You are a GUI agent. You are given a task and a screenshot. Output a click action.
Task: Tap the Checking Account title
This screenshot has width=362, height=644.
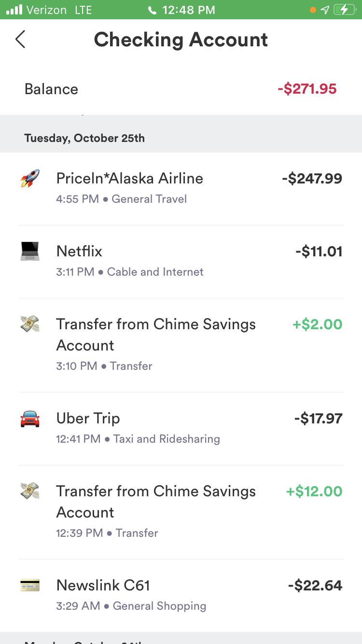(181, 40)
